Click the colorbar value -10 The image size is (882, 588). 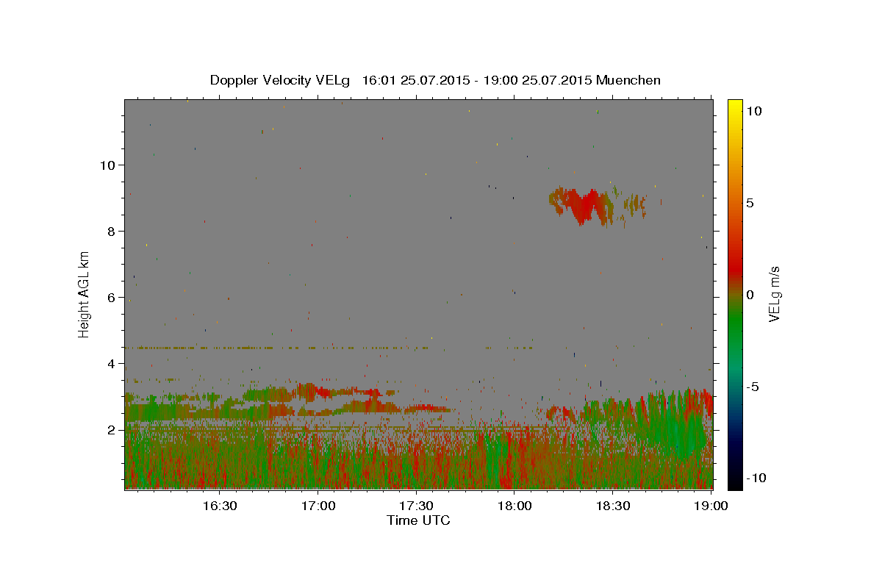(x=756, y=478)
